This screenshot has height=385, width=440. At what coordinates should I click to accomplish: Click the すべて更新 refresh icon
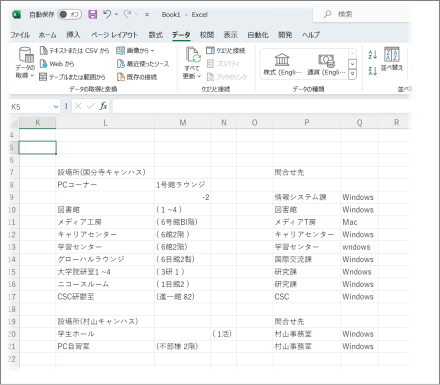coord(193,55)
